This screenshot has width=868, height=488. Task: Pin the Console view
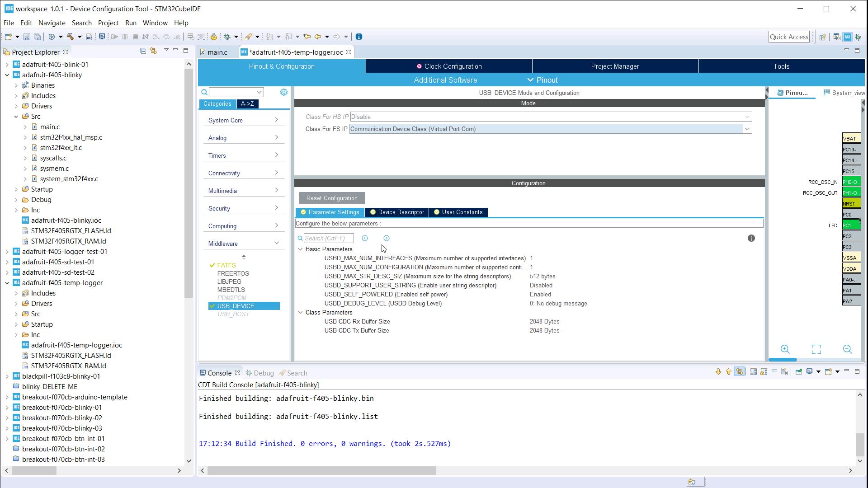pos(798,372)
